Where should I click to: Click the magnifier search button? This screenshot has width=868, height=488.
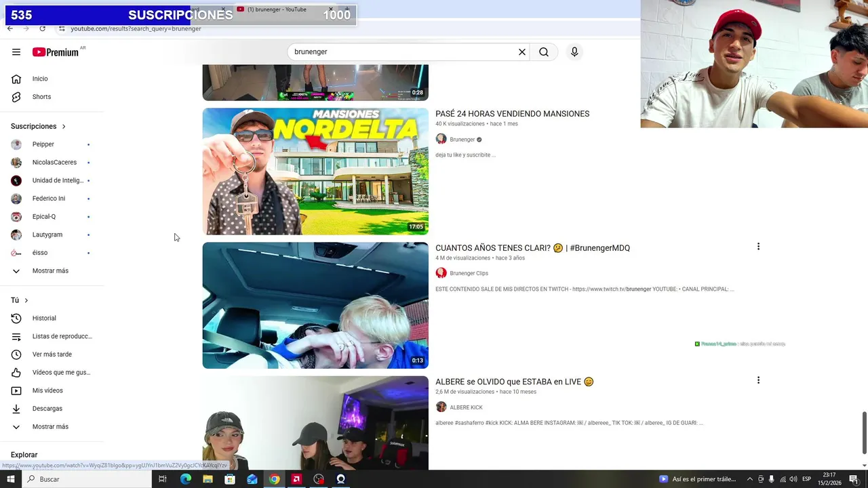pos(544,52)
